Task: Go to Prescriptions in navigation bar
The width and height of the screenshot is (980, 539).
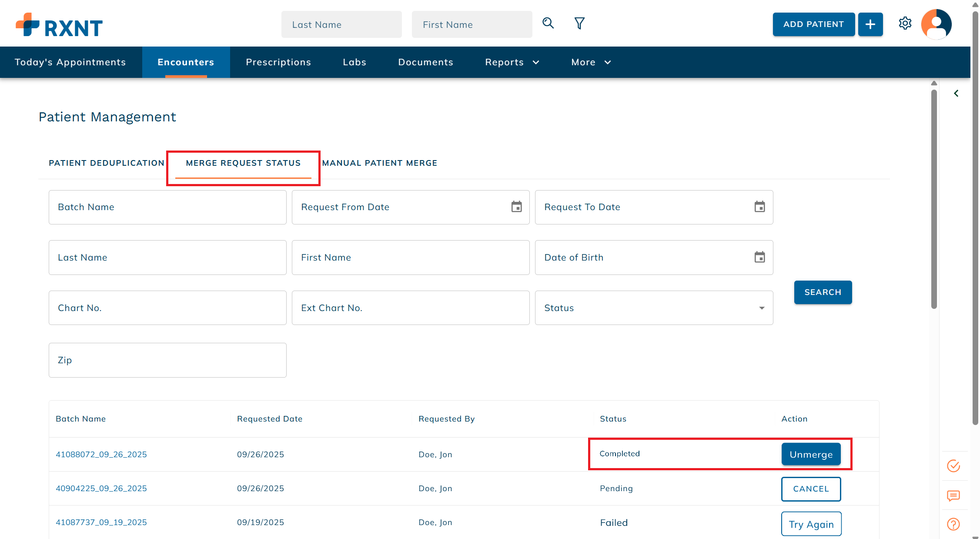Action: click(x=278, y=62)
